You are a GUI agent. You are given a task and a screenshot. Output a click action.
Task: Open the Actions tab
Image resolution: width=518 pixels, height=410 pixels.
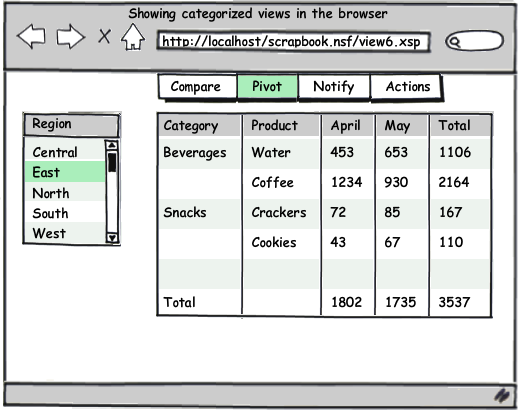(x=407, y=87)
